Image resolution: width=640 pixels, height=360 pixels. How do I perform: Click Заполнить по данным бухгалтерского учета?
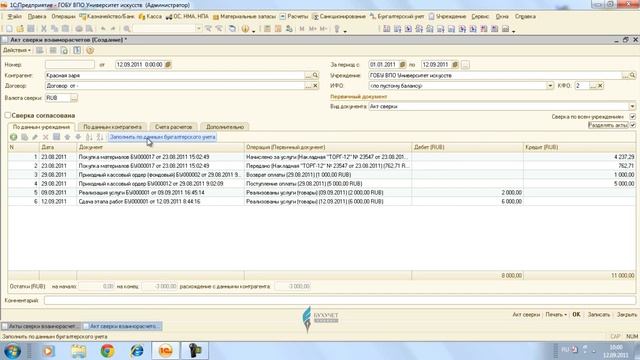coord(162,137)
